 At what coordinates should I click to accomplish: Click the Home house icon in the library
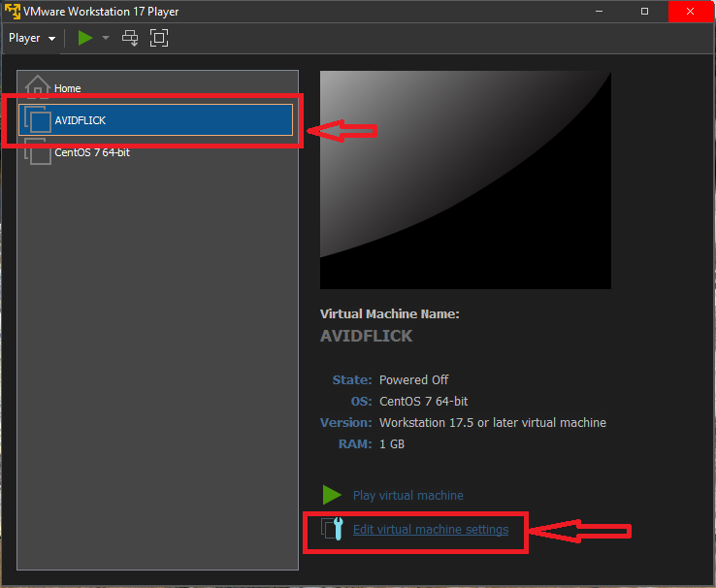[x=37, y=87]
